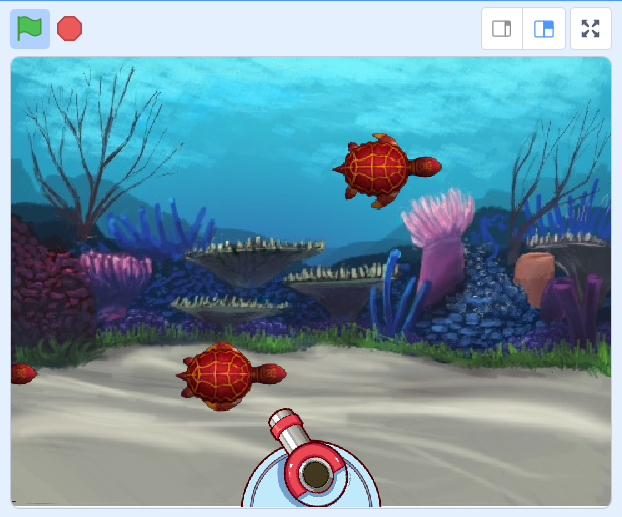Viewport: 622px width, 517px height.
Task: Stop the project with the red stop sign
Action: [69, 29]
